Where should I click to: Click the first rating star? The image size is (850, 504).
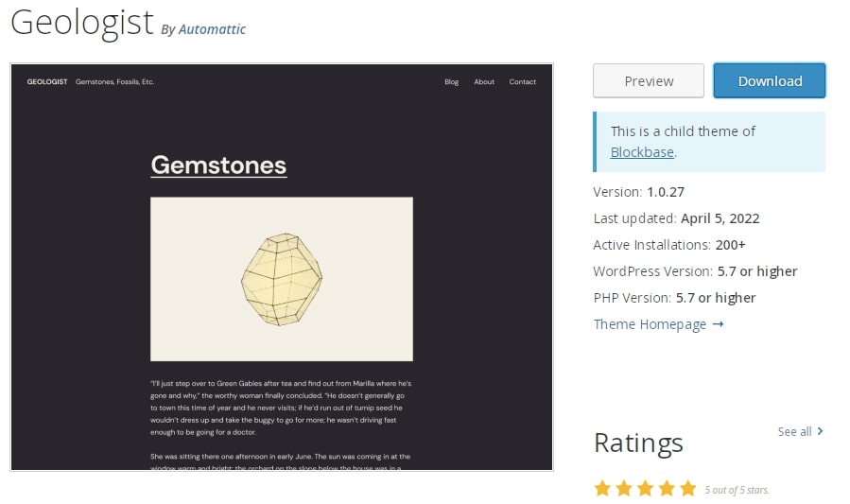602,489
